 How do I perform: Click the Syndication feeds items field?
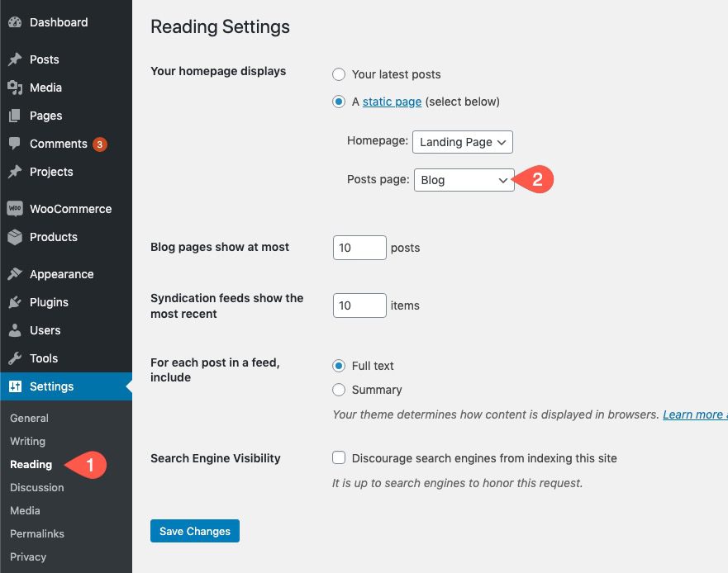coord(359,305)
